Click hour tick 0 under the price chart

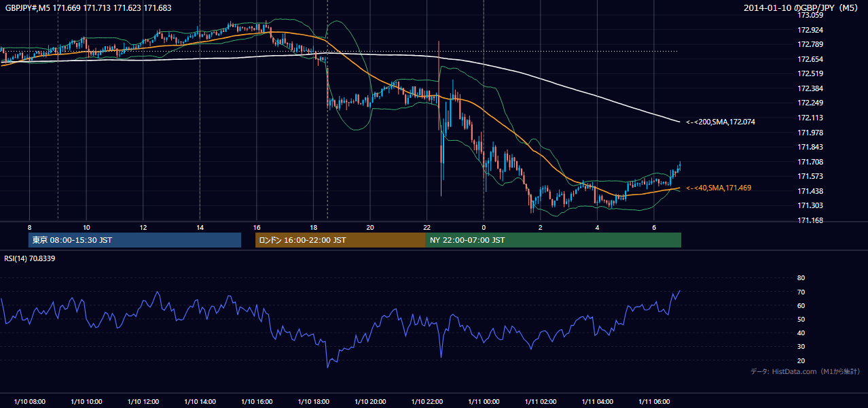(483, 227)
